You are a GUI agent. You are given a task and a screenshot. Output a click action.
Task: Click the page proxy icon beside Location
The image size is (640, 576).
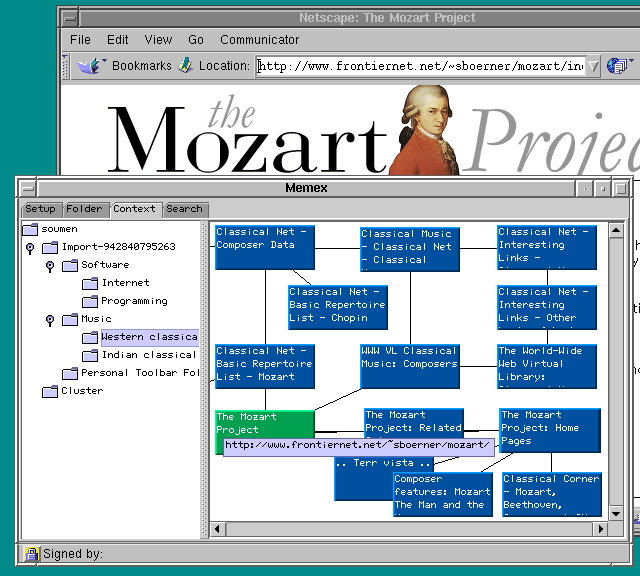[x=186, y=65]
